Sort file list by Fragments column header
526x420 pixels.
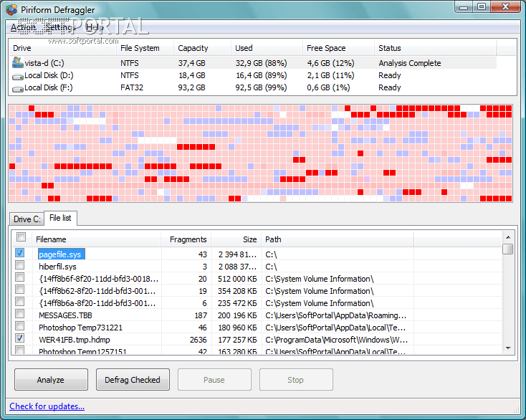pyautogui.click(x=186, y=239)
